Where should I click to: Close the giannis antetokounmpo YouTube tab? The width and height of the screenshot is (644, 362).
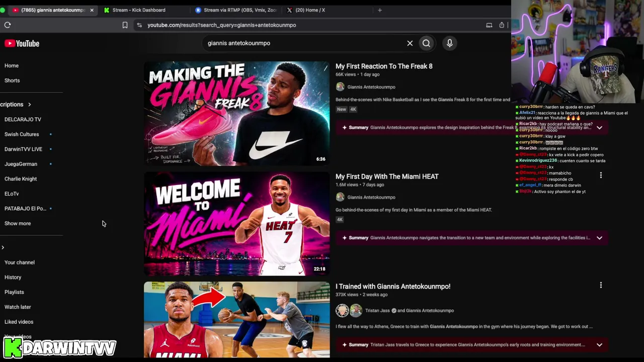92,10
